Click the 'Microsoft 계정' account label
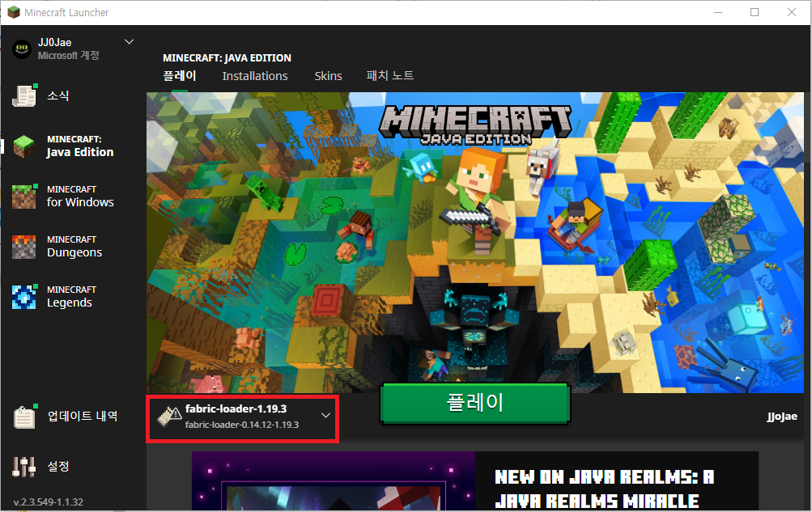The height and width of the screenshot is (512, 812). (68, 55)
